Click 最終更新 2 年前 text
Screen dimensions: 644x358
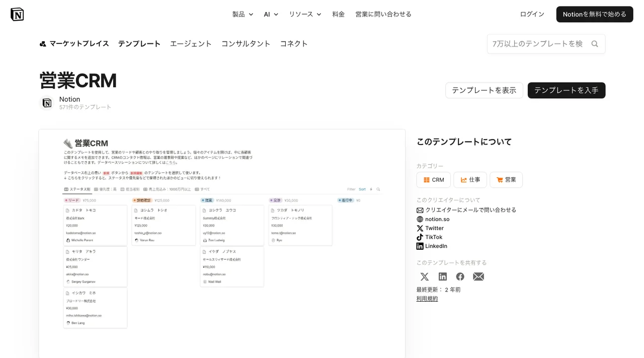tap(439, 290)
